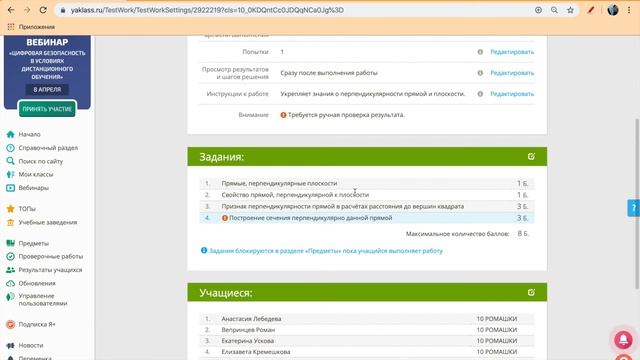Viewport: 640px width, 360px height.
Task: Click the Учебные заведения building icon
Action: 11,222
